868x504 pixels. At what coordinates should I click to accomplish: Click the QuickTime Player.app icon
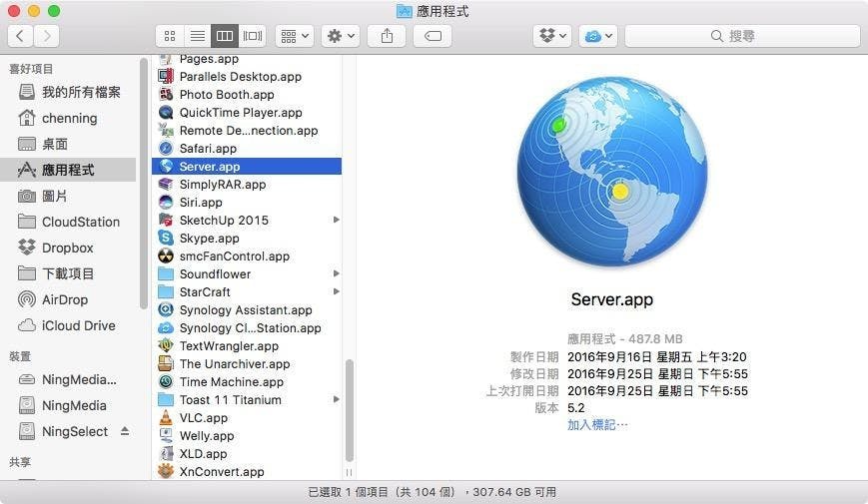point(166,113)
